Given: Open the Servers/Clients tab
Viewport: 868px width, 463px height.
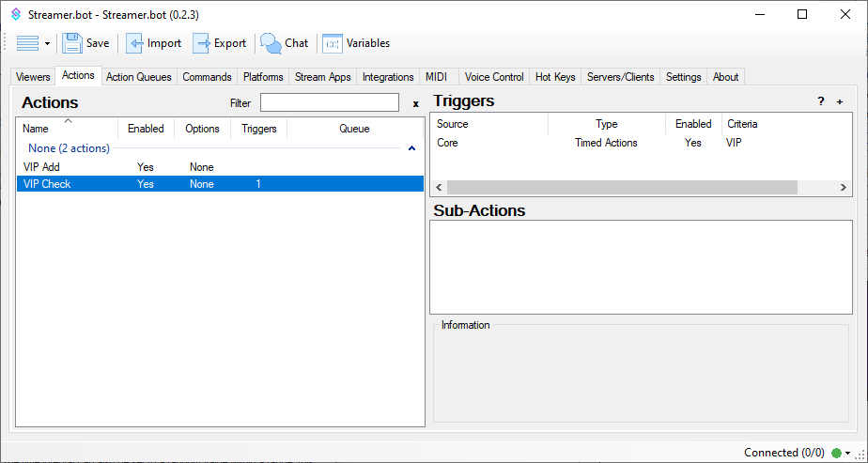Looking at the screenshot, I should 621,77.
